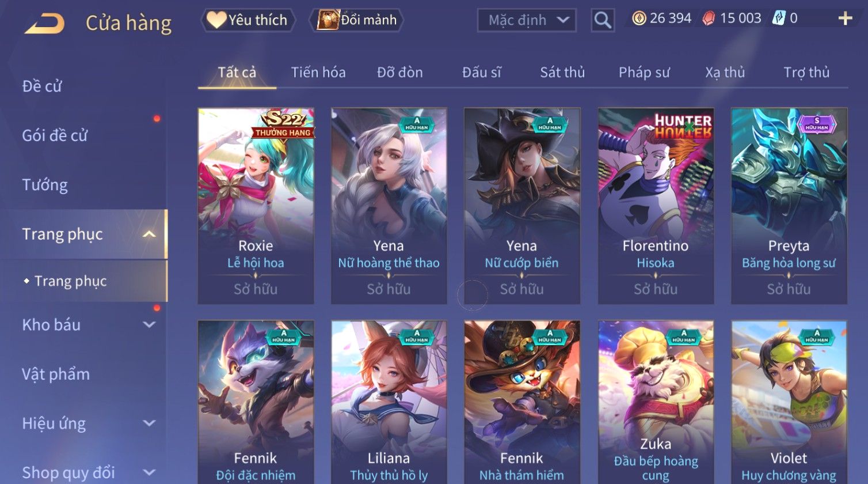Viewport: 868px width, 484px height.
Task: Switch to the Sát thủ tab
Action: pyautogui.click(x=562, y=73)
